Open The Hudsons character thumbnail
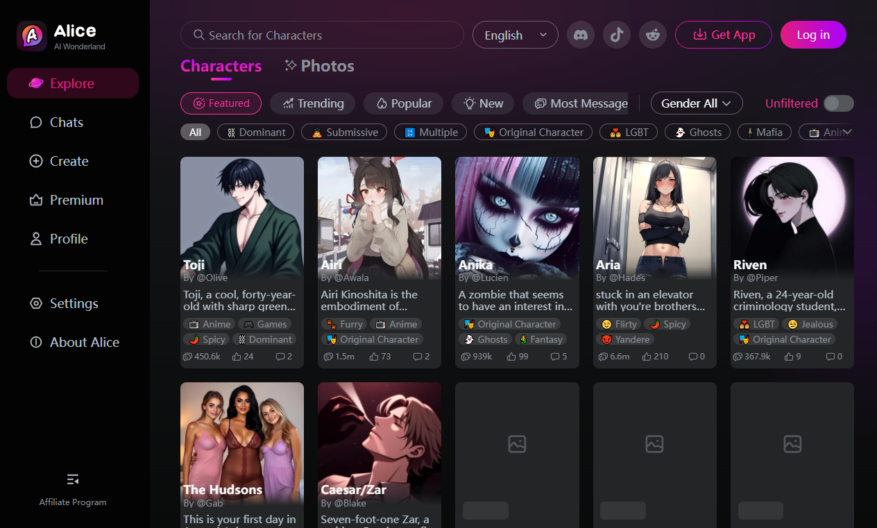877x528 pixels. point(242,442)
